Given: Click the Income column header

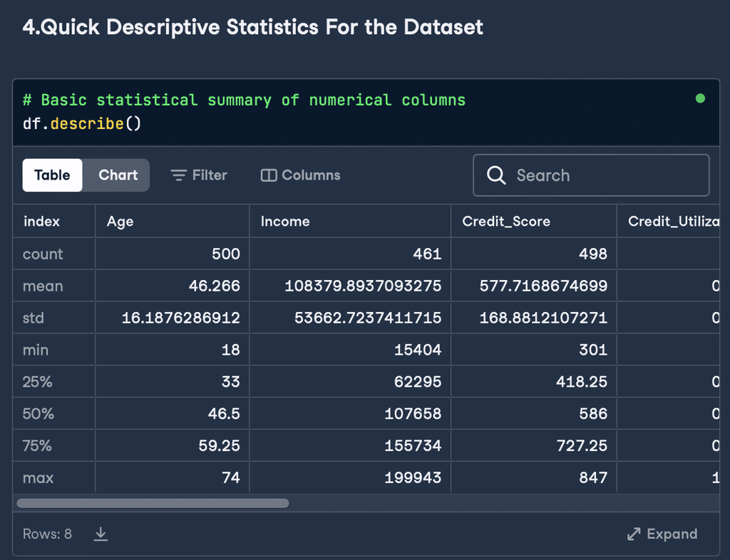Looking at the screenshot, I should click(350, 222).
